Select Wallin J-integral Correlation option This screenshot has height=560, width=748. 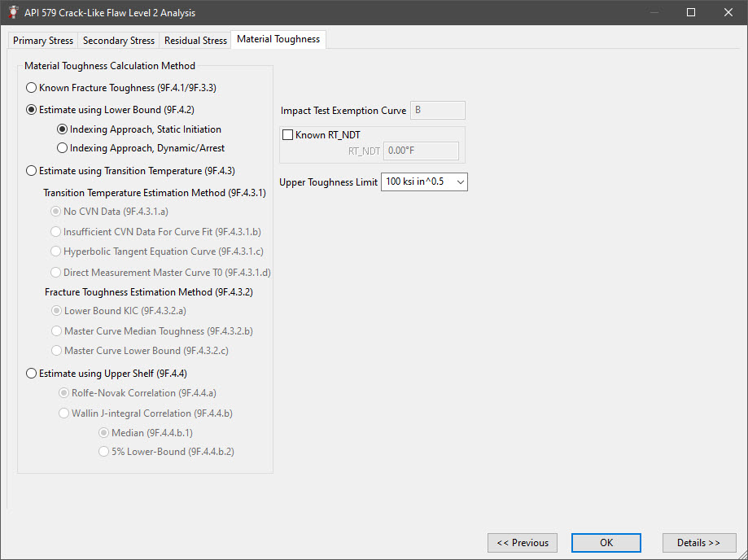(x=145, y=413)
